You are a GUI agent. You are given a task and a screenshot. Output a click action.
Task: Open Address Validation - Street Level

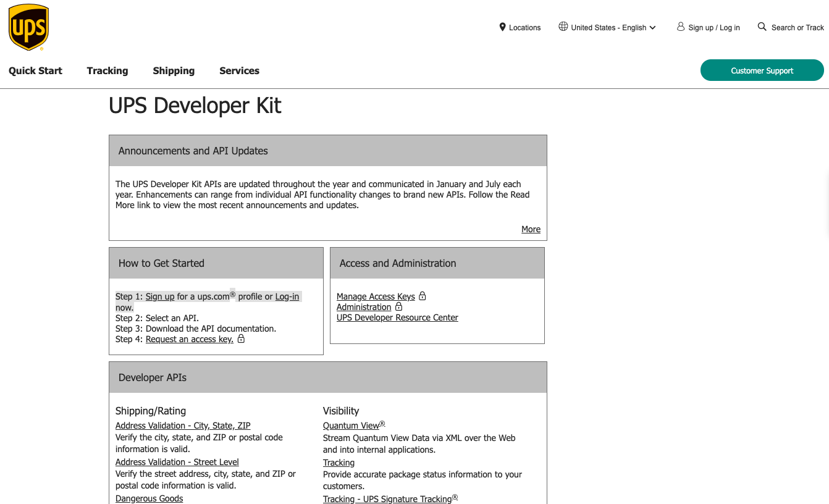[x=177, y=462]
